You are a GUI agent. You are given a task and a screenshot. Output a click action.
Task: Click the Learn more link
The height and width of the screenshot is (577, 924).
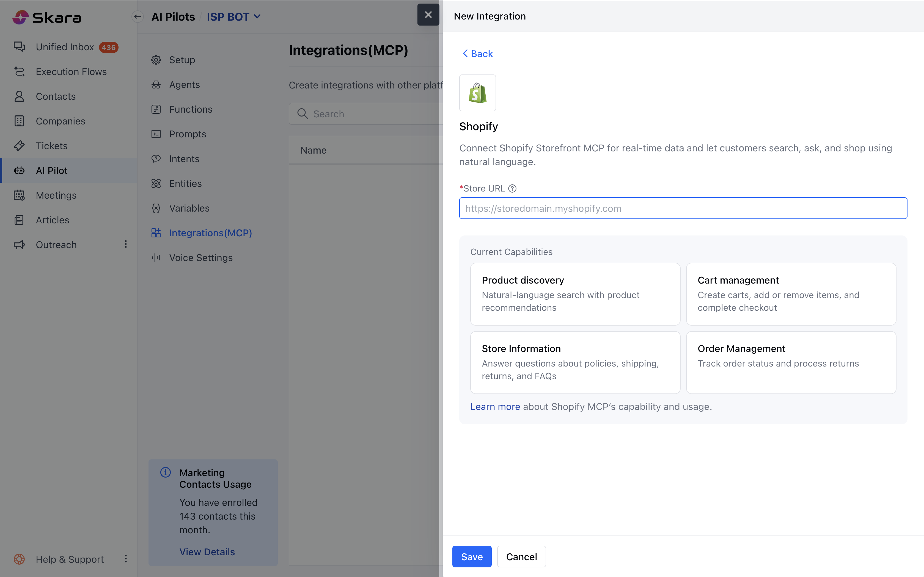point(495,407)
